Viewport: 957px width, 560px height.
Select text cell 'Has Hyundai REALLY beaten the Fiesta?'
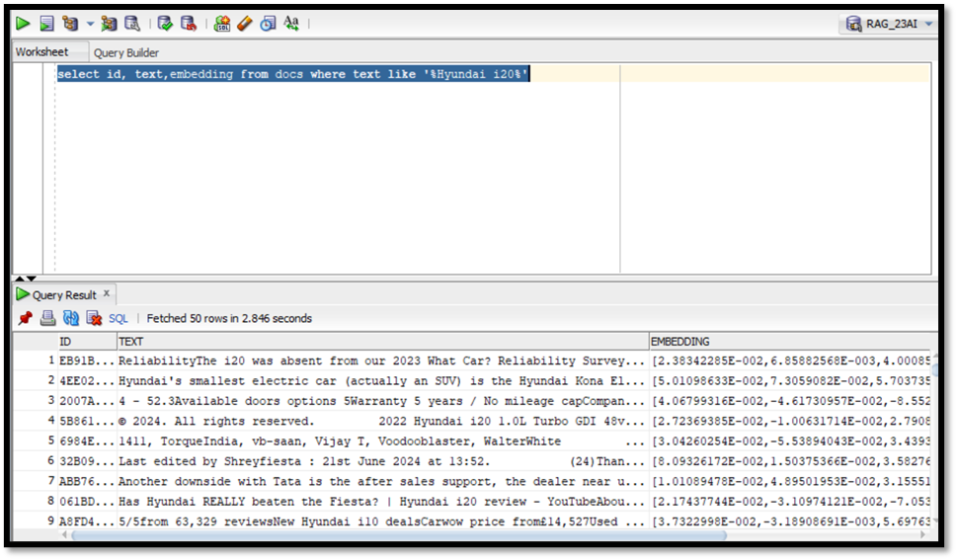[x=382, y=502]
